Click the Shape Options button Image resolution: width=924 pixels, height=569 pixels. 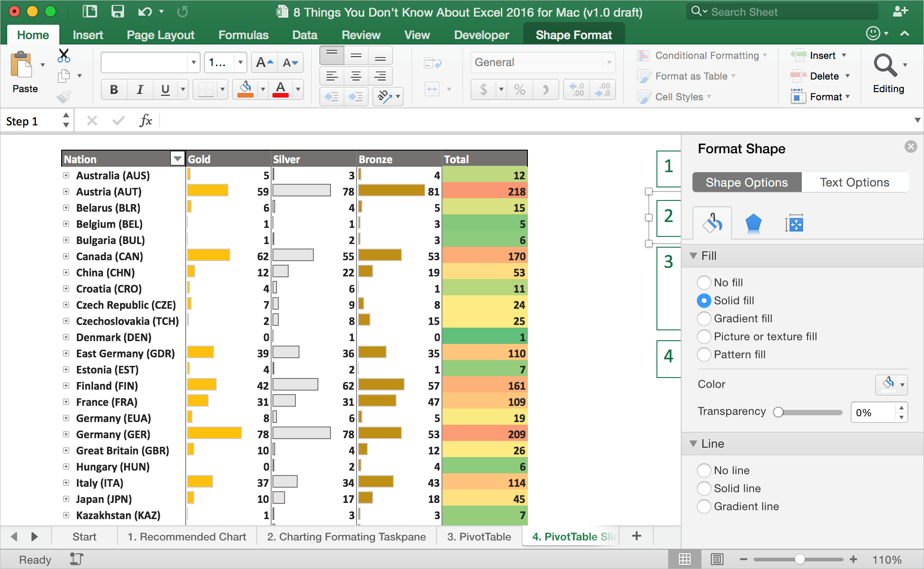click(x=746, y=183)
